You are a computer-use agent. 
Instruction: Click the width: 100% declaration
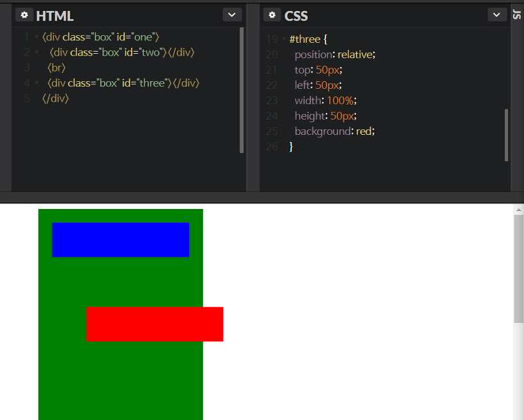tap(325, 100)
